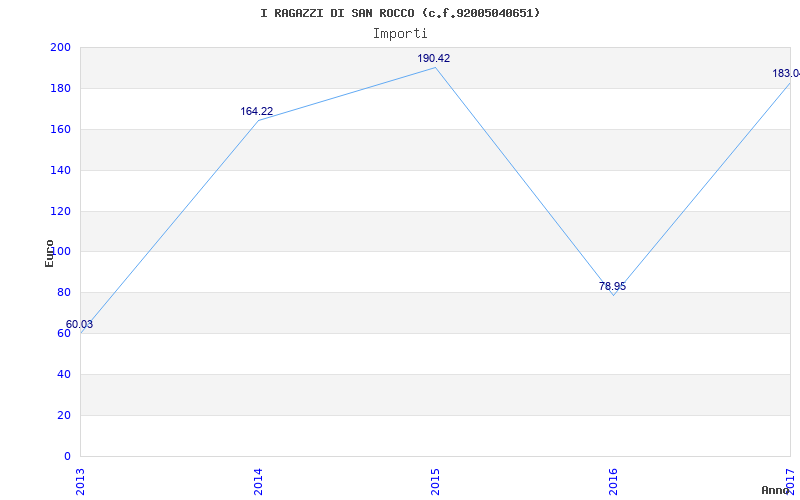Click the 160 y-axis tick label
800x500 pixels.
pyautogui.click(x=60, y=129)
